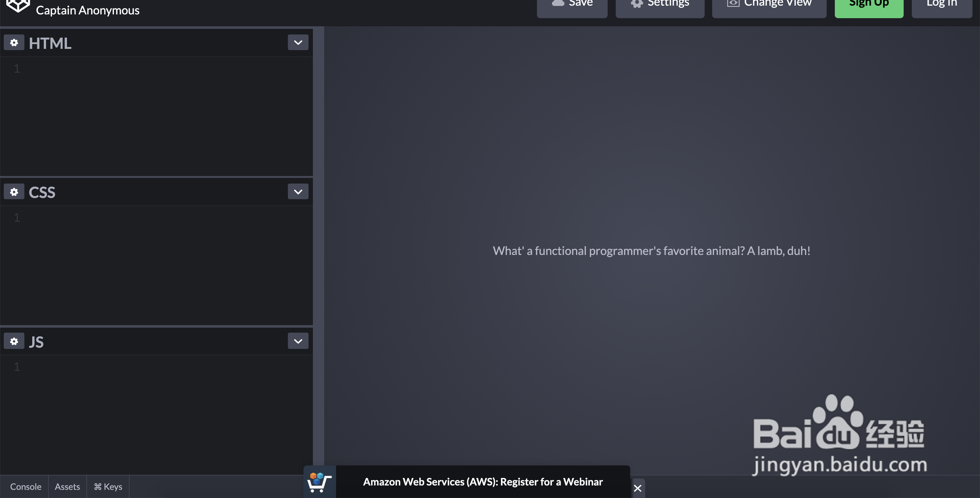Screen dimensions: 980x498
Task: Click the HTML panel title
Action: (50, 43)
